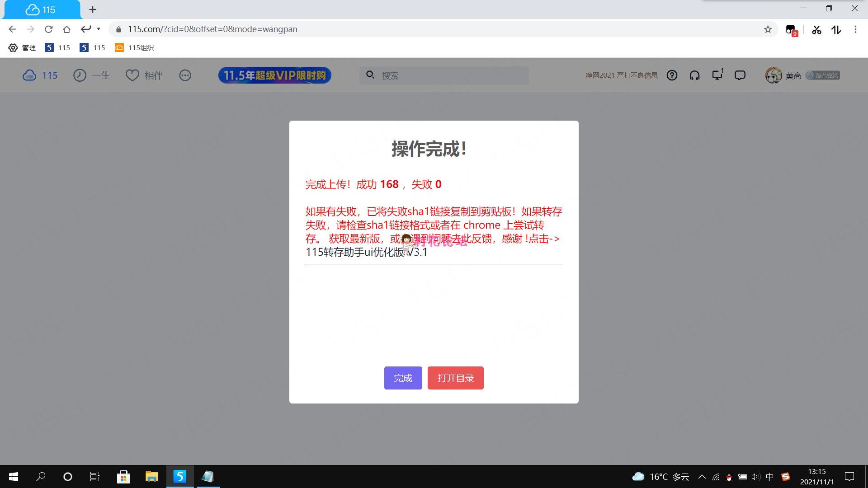Image resolution: width=868 pixels, height=488 pixels.
Task: Open the monitor device icon with badge
Action: 717,75
